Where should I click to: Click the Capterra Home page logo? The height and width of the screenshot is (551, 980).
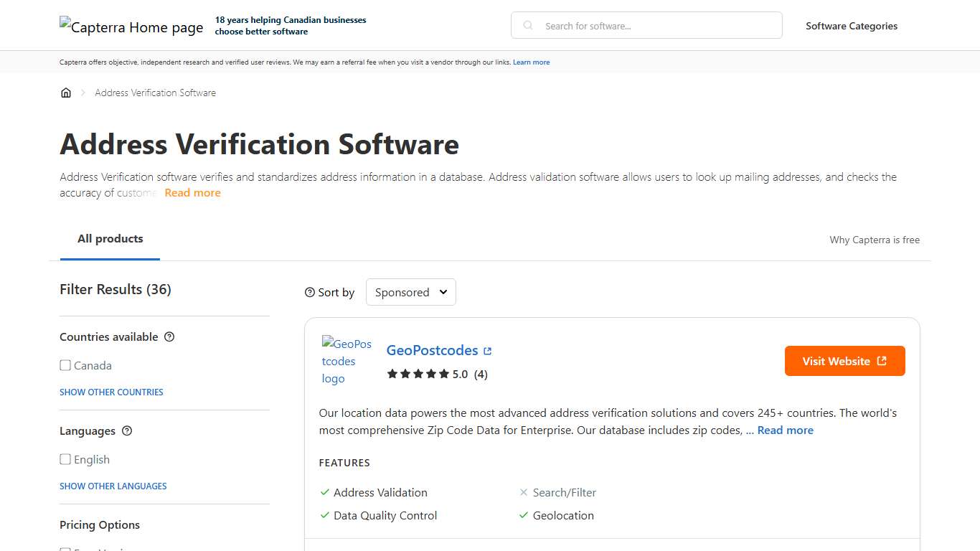131,27
